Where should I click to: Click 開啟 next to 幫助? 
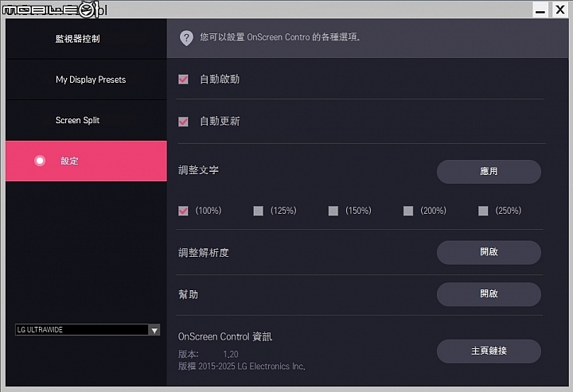489,294
